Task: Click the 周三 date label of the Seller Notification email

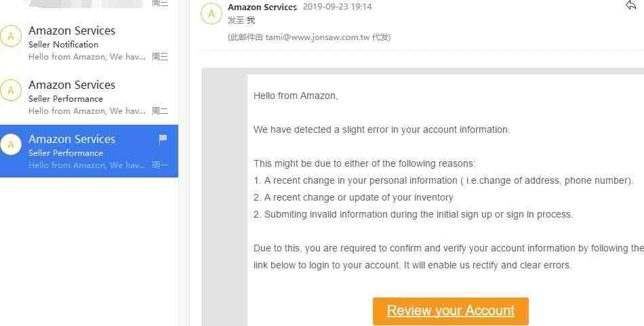Action: click(160, 56)
